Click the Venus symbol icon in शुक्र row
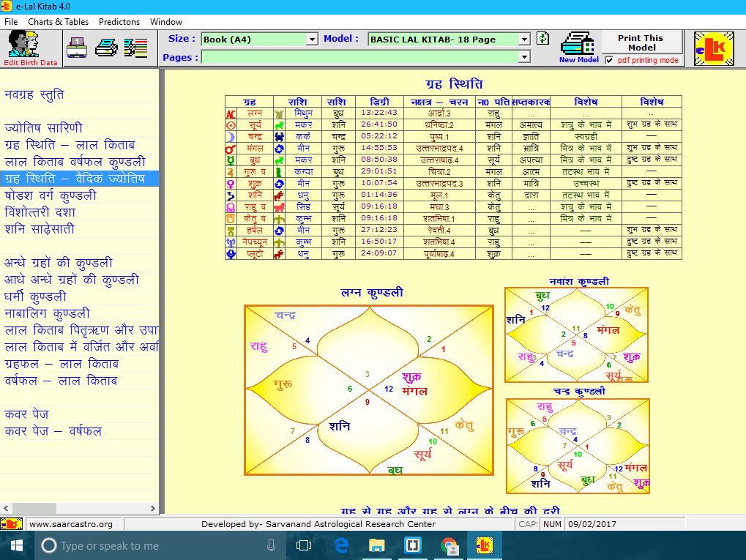This screenshot has height=560, width=746. (231, 184)
